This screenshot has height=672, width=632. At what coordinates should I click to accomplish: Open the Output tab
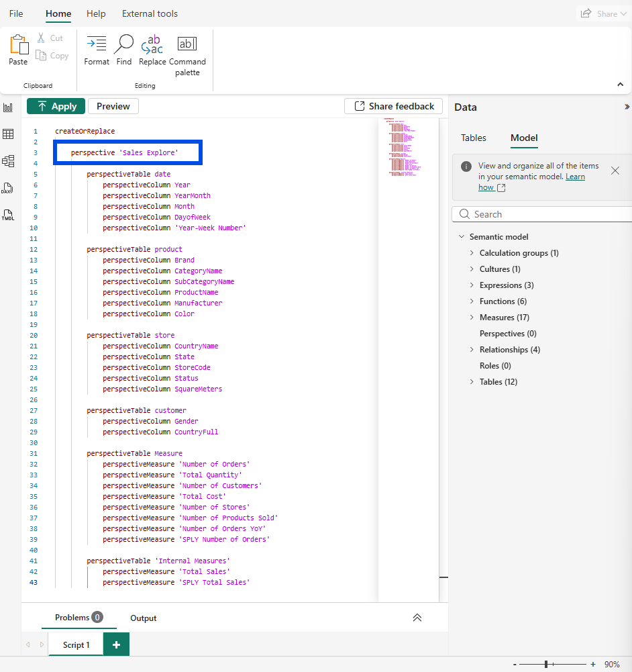click(x=144, y=618)
